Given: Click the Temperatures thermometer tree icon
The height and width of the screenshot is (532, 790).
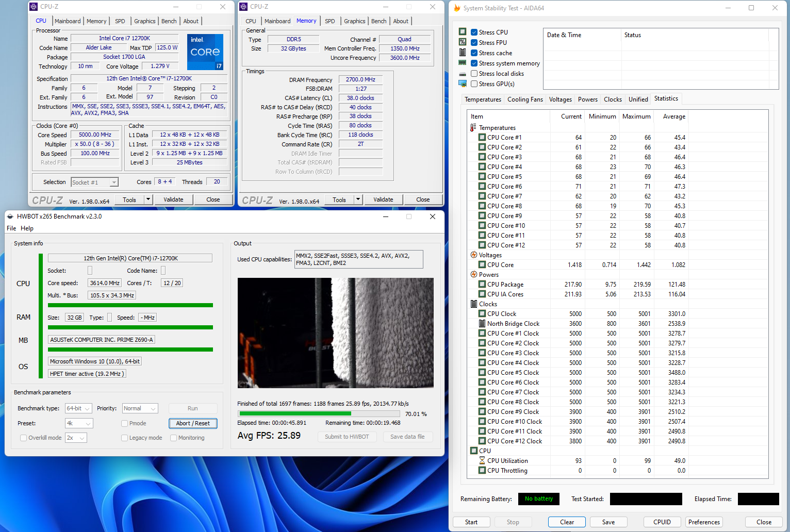Looking at the screenshot, I should (x=473, y=127).
